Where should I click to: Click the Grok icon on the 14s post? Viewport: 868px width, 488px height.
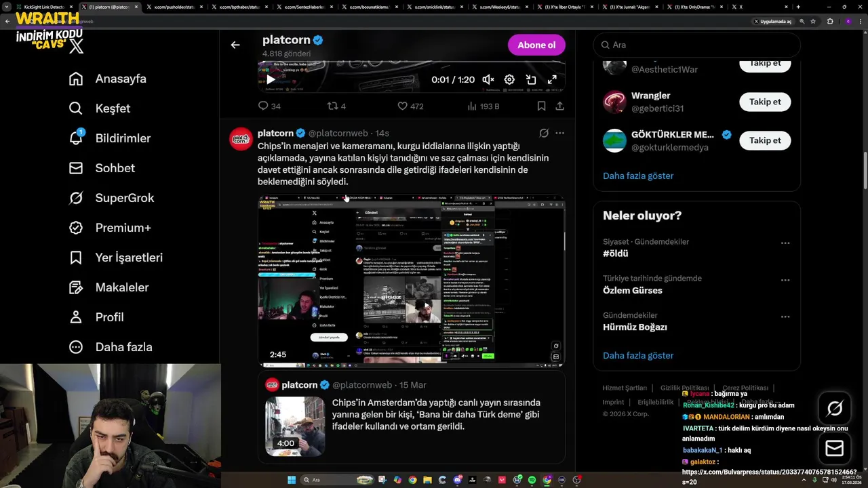click(x=544, y=133)
